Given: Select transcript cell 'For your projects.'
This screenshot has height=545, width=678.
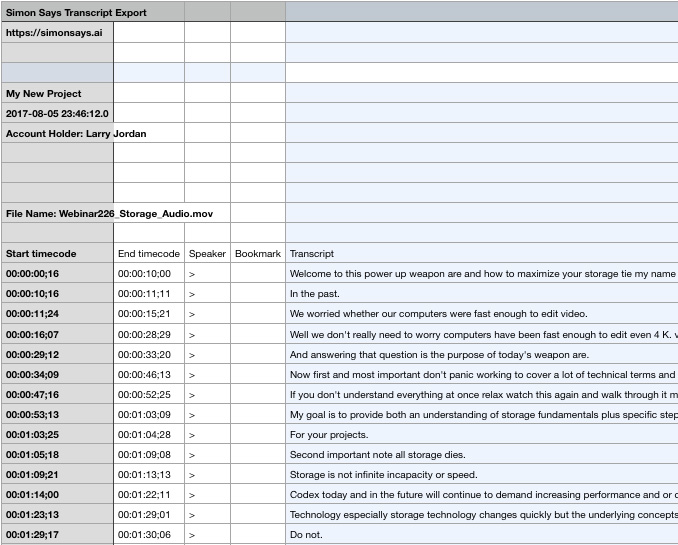Looking at the screenshot, I should [x=482, y=434].
